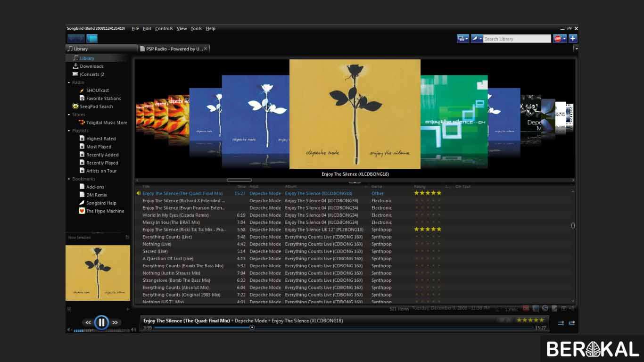The image size is (644, 362).
Task: Open the Highest Rated playlist
Action: [x=99, y=138]
